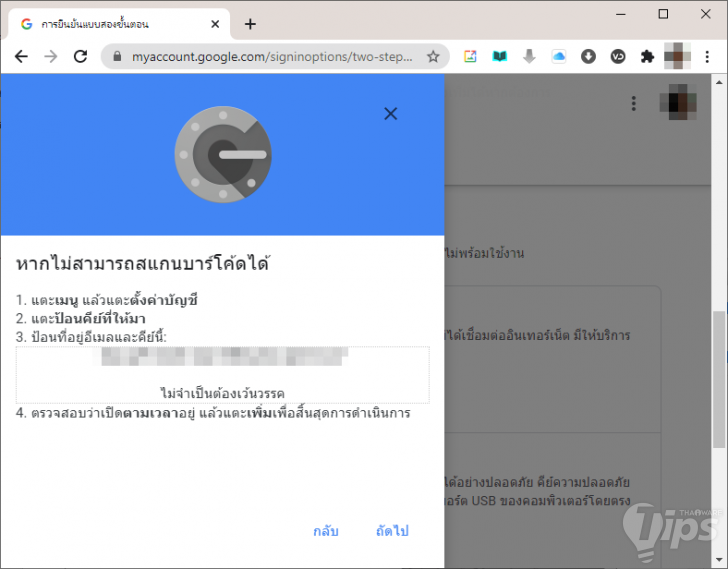This screenshot has height=569, width=728.
Task: Reload the current page
Action: [81, 57]
